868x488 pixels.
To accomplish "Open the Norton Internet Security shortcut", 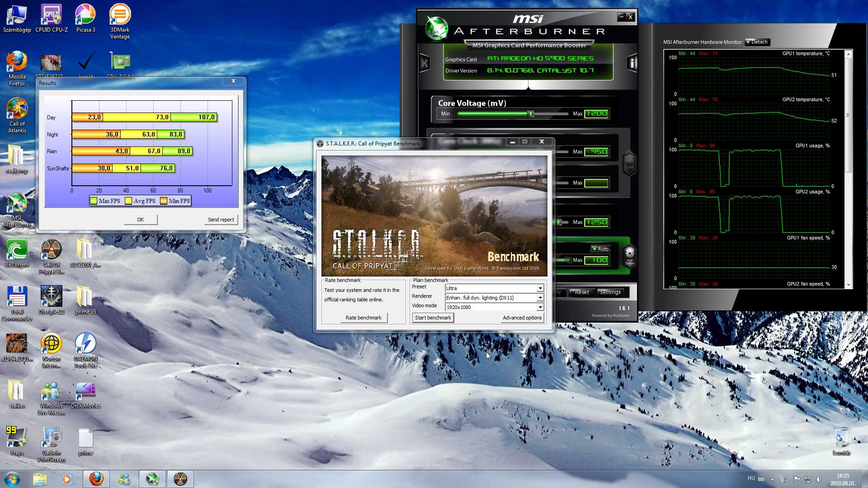I will point(52,351).
